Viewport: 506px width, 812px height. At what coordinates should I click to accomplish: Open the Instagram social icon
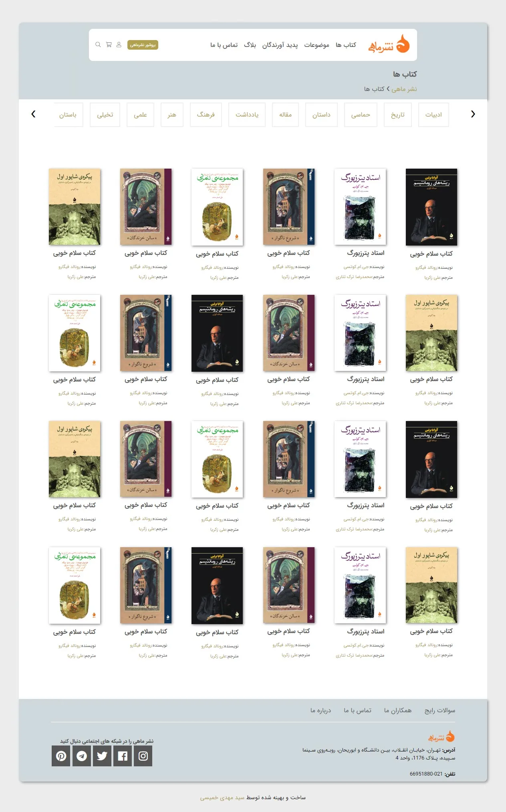[143, 756]
